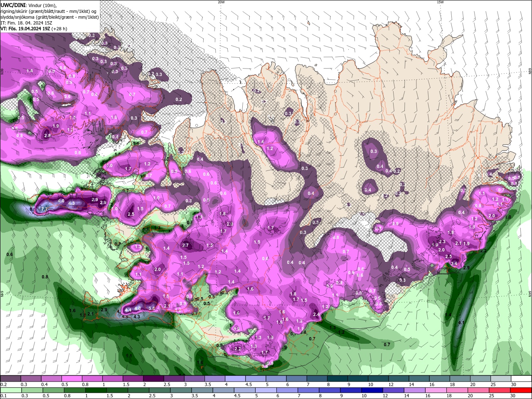Click bottom-row legend swatch between 20 and 25
The image size is (532, 399).
[479, 390]
